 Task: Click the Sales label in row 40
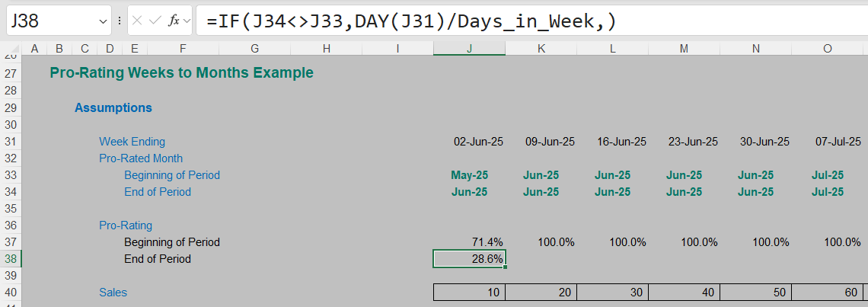click(113, 293)
